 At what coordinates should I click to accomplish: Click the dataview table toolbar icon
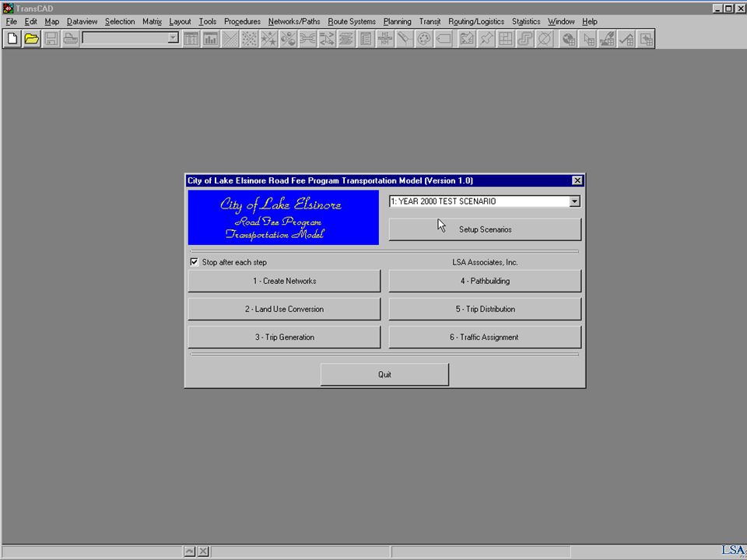point(191,39)
